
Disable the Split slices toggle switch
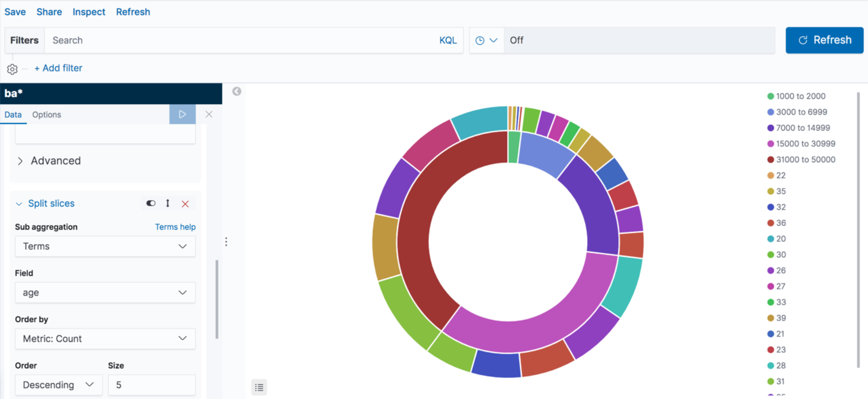[151, 203]
